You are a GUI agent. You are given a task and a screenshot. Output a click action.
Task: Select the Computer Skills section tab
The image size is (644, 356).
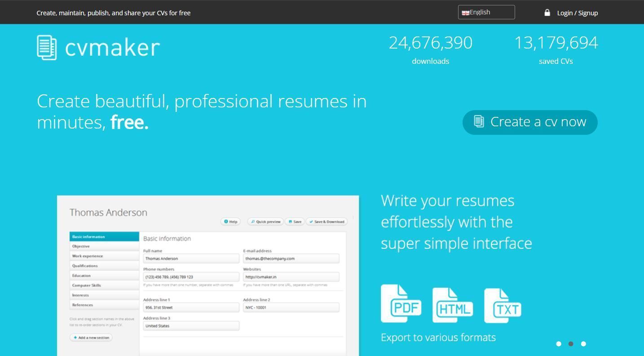[x=104, y=285]
